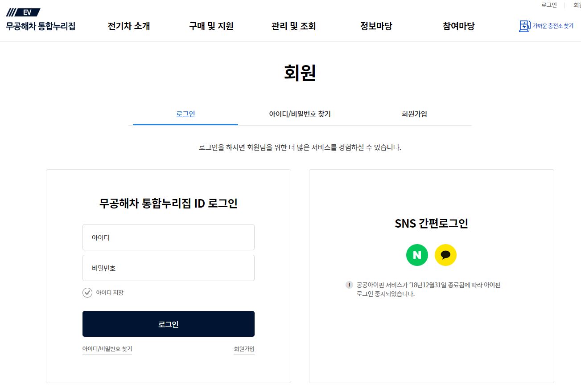
Task: Click the 회원가입 link beneath the login form
Action: pos(244,349)
